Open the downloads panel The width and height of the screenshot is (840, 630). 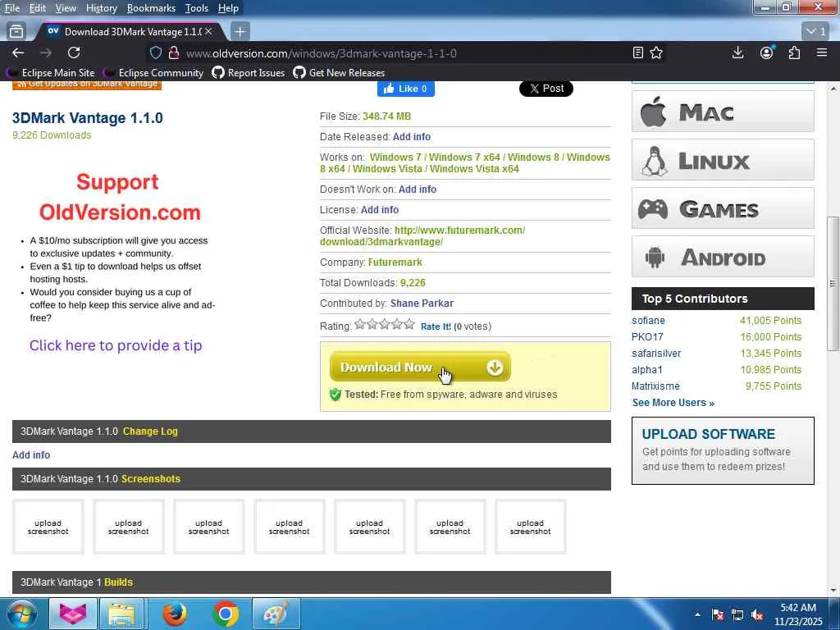737,53
